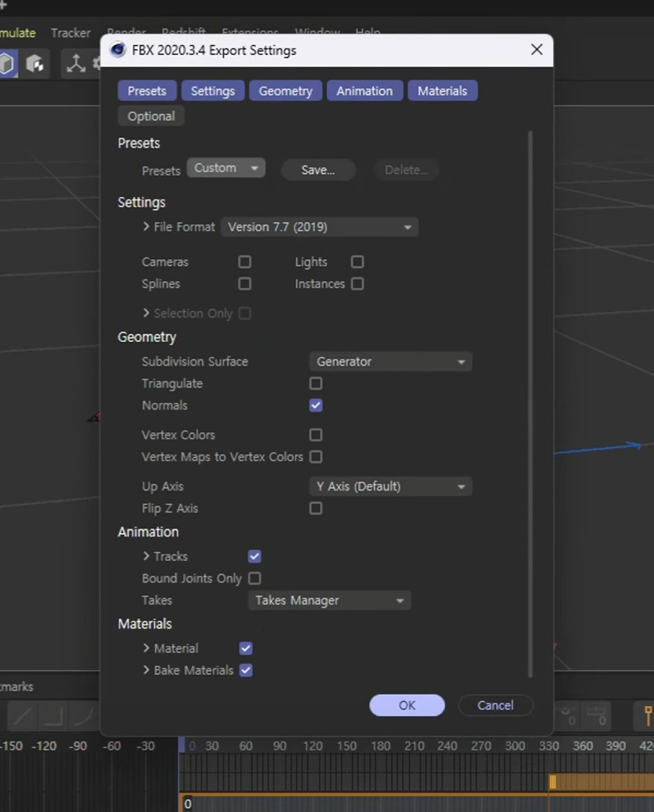
Task: Click the axis gizmo tool icon
Action: click(x=75, y=64)
